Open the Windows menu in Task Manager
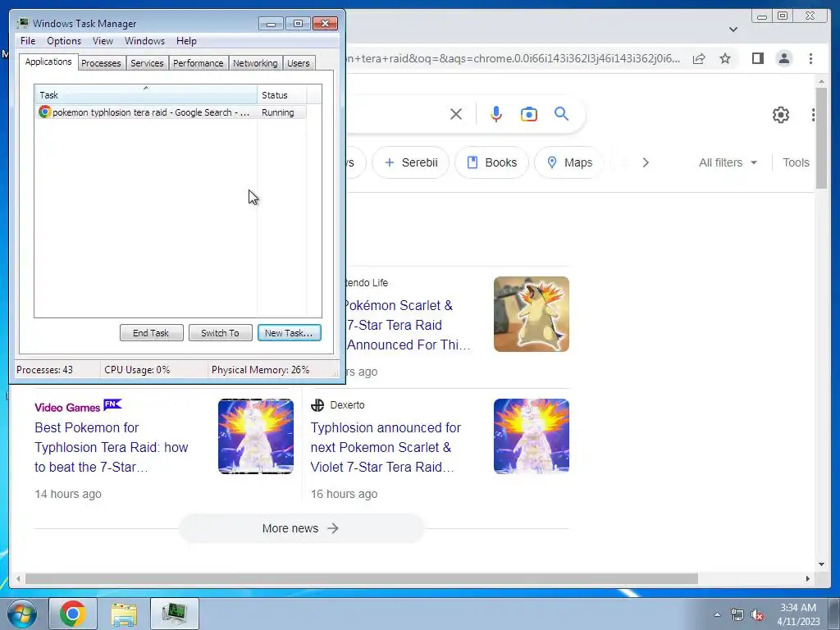 (x=144, y=41)
